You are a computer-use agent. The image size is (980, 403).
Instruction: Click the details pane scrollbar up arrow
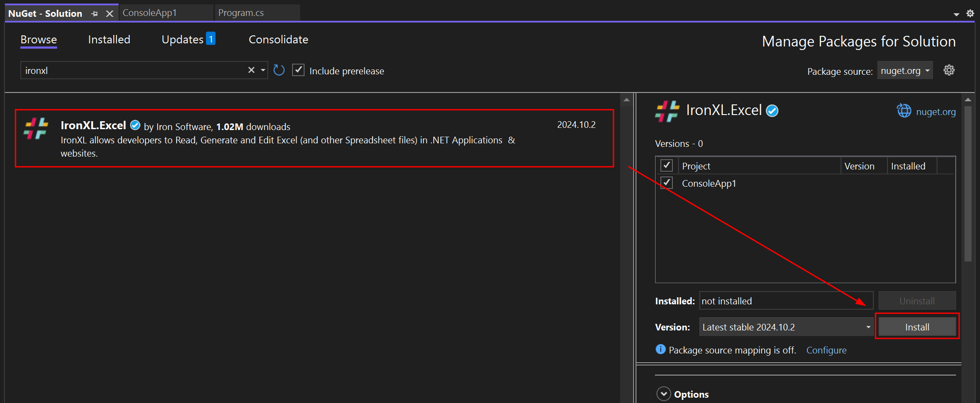pyautogui.click(x=968, y=100)
